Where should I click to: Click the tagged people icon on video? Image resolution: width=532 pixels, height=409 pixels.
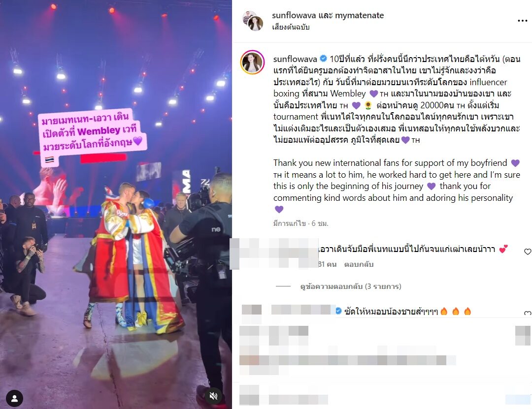14,399
